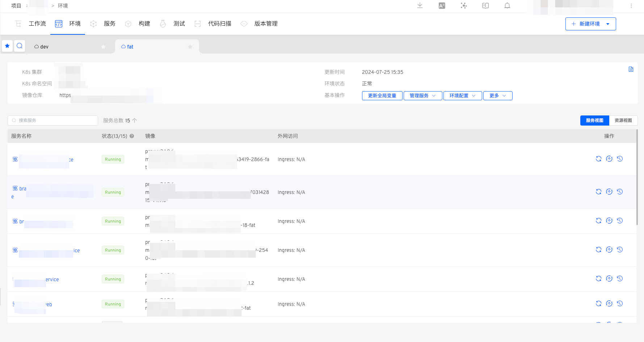644x342 pixels.
Task: Update service with image ending 3419-2866-fa
Action: pyautogui.click(x=609, y=159)
